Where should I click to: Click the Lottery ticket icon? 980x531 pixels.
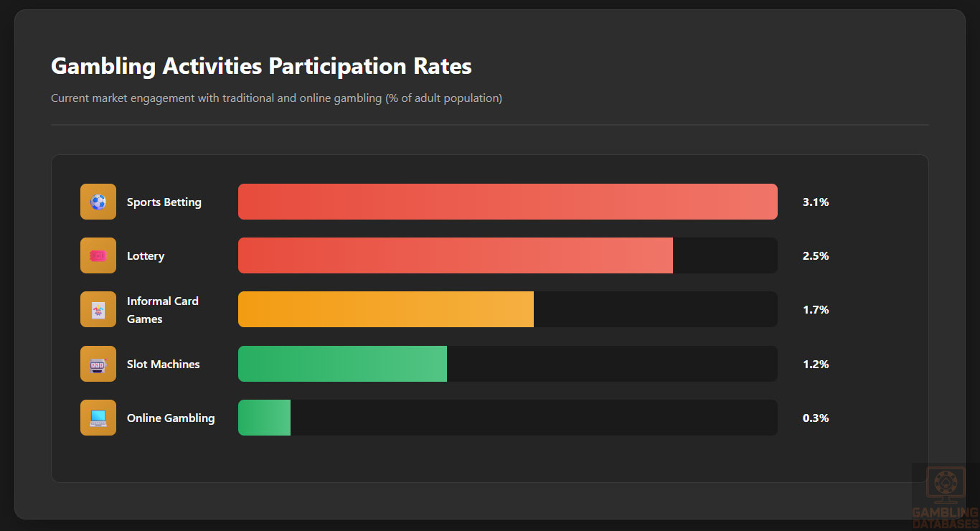tap(98, 255)
